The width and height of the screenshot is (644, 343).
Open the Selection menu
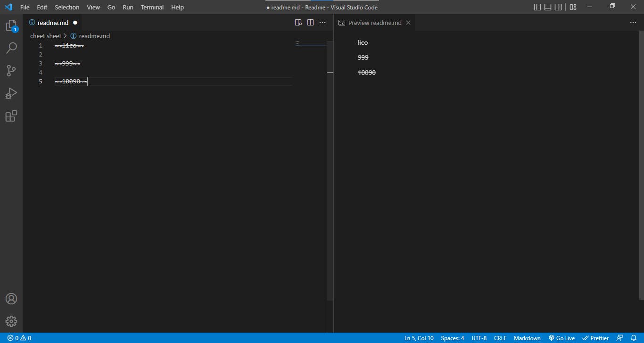click(x=67, y=7)
